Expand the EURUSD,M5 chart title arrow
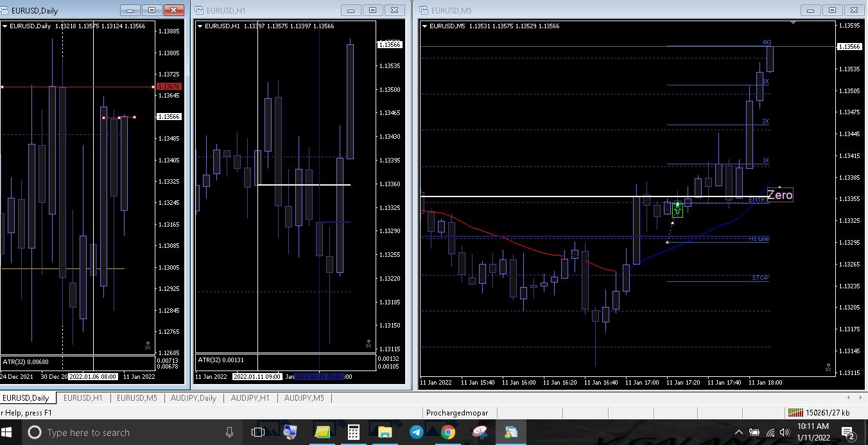868x445 pixels. click(424, 26)
